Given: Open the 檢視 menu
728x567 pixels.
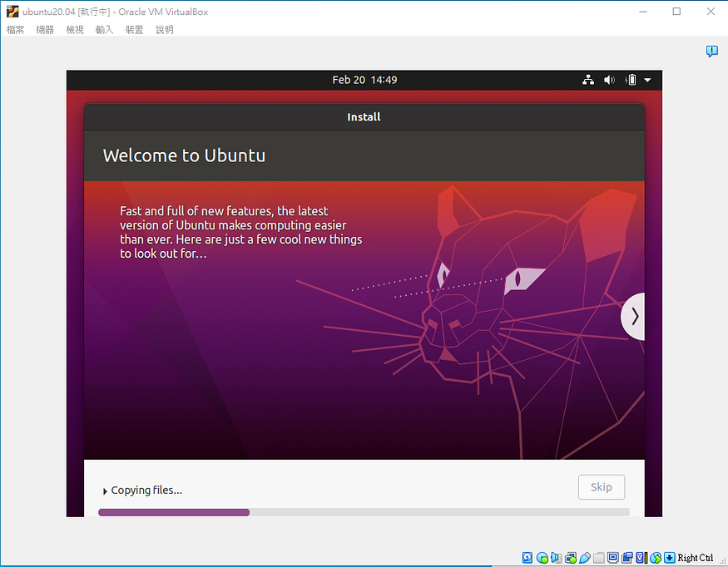Looking at the screenshot, I should pos(75,30).
